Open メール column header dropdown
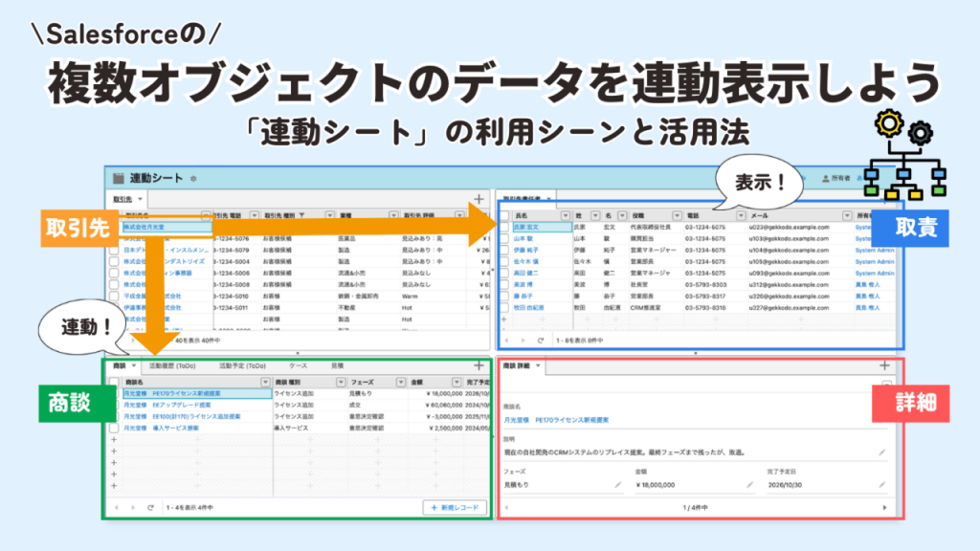The height and width of the screenshot is (551, 980). point(847,215)
